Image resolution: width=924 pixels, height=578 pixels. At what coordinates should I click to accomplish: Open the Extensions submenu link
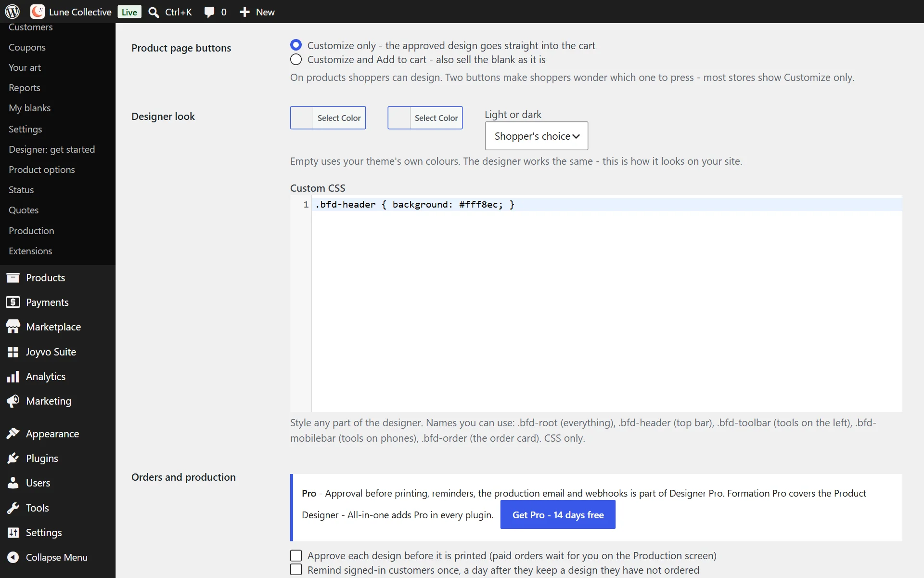30,251
